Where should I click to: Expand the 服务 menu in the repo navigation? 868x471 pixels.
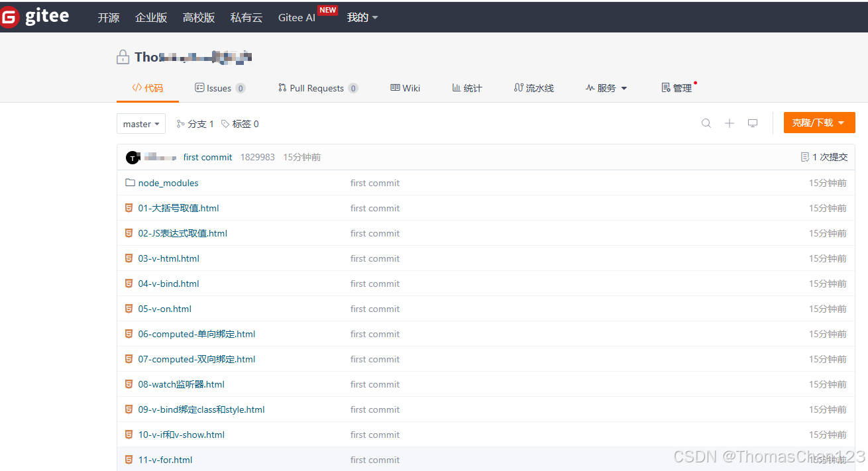[x=606, y=87]
